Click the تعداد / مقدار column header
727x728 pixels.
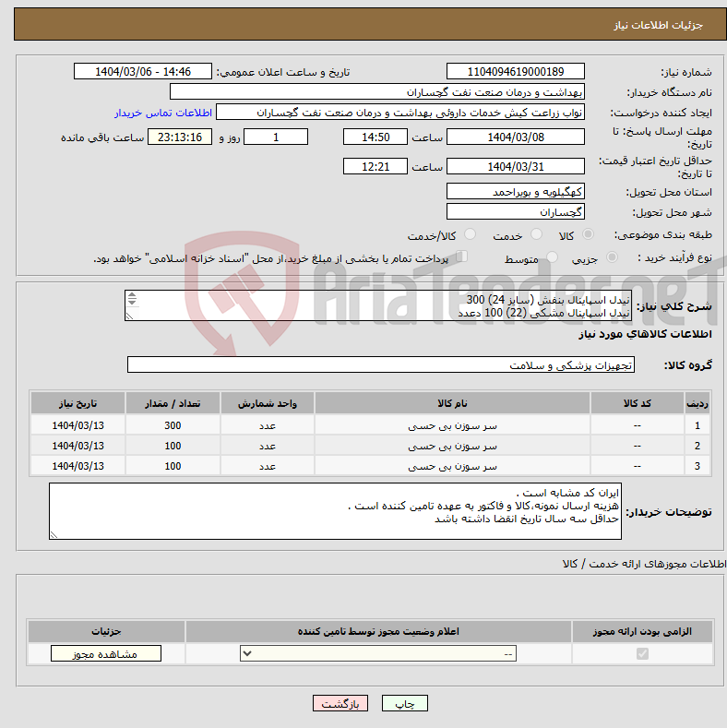tap(173, 403)
